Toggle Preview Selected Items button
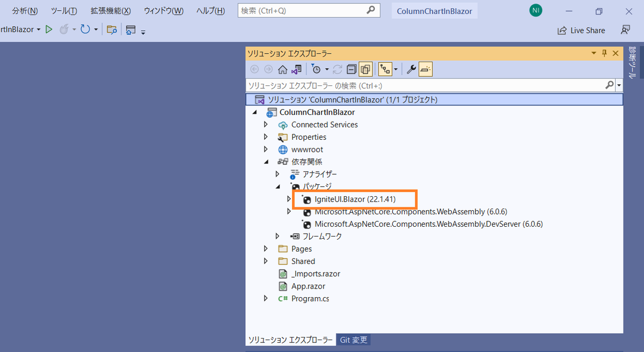The width and height of the screenshot is (644, 352). pyautogui.click(x=426, y=69)
